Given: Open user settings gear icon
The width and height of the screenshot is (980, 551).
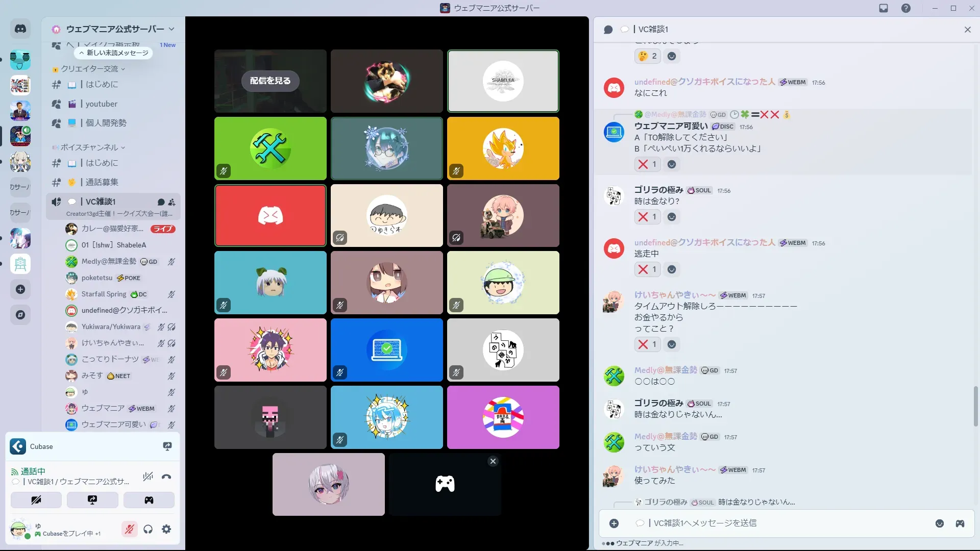Looking at the screenshot, I should coord(166,529).
